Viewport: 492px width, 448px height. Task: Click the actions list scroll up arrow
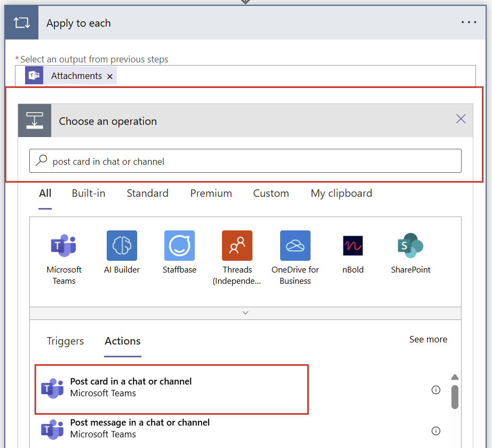(455, 377)
